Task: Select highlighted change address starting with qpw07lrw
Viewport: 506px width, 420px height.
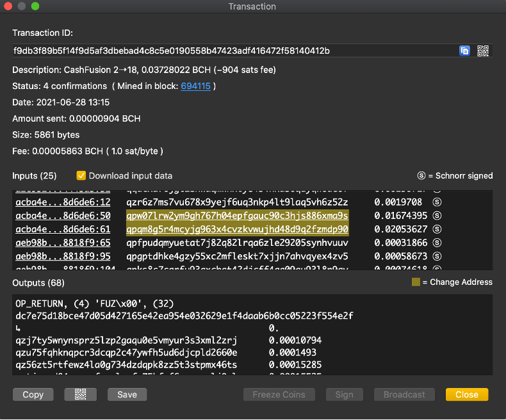Action: 237,216
